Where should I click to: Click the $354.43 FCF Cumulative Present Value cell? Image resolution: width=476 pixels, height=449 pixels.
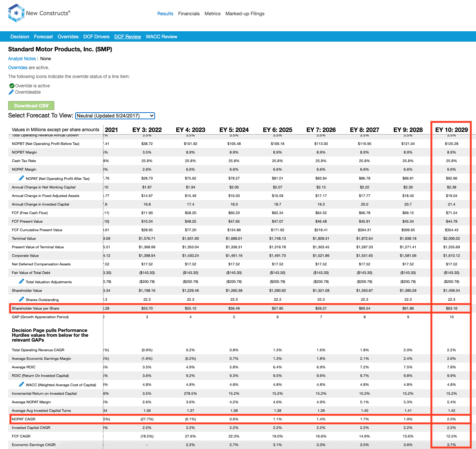tap(451, 230)
